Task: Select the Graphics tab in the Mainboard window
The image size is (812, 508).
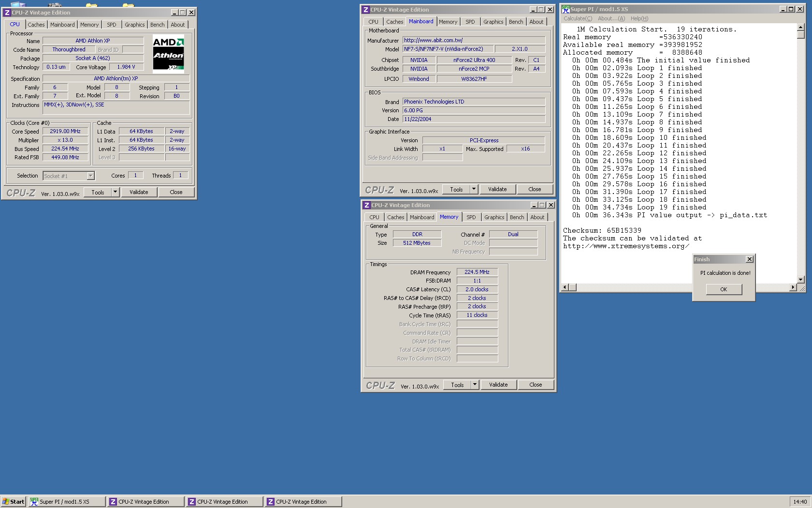Action: pos(493,22)
